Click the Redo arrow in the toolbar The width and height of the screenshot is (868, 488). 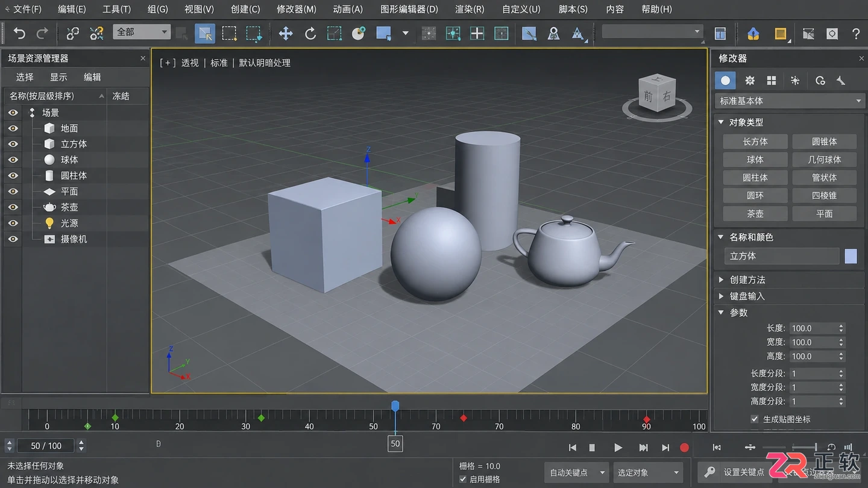click(x=42, y=33)
